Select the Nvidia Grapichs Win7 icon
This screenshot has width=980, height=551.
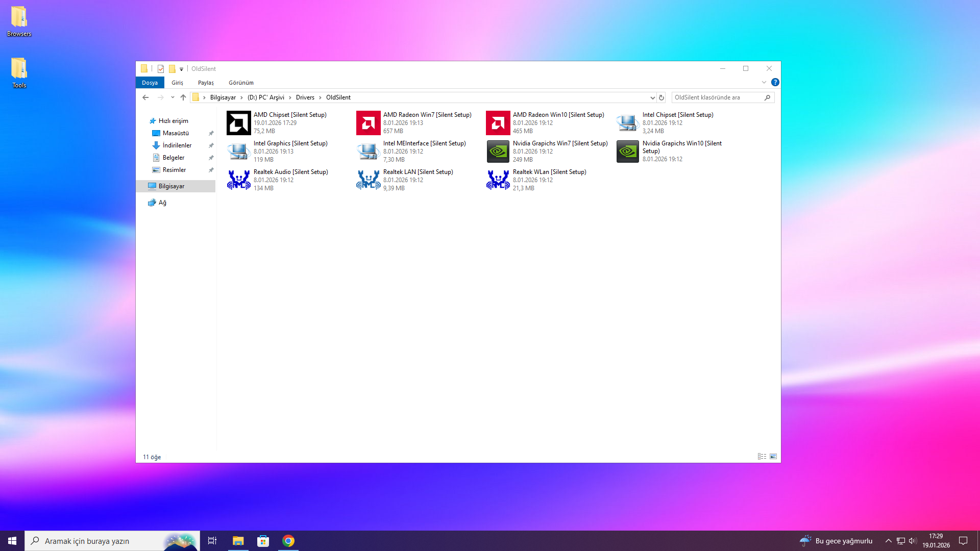point(498,152)
